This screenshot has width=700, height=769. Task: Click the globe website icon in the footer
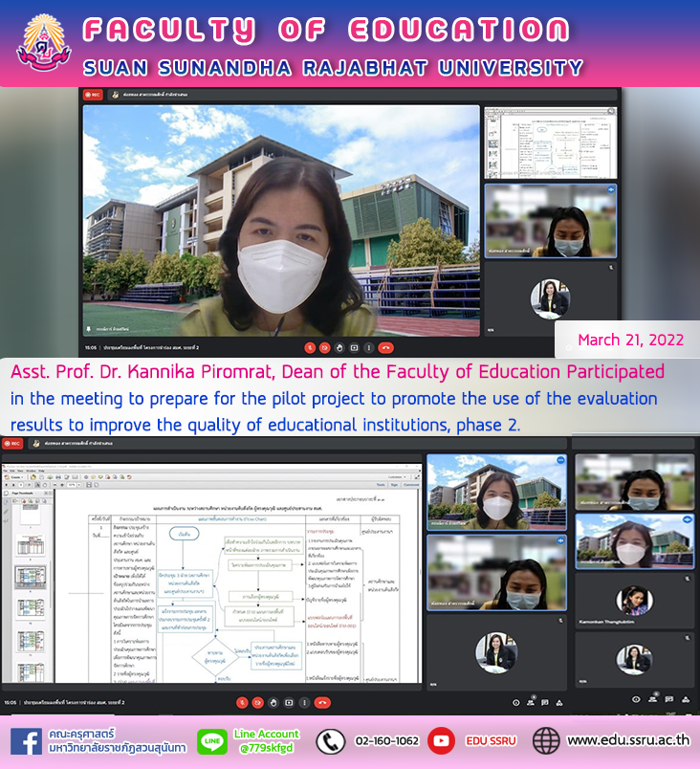coord(546,740)
